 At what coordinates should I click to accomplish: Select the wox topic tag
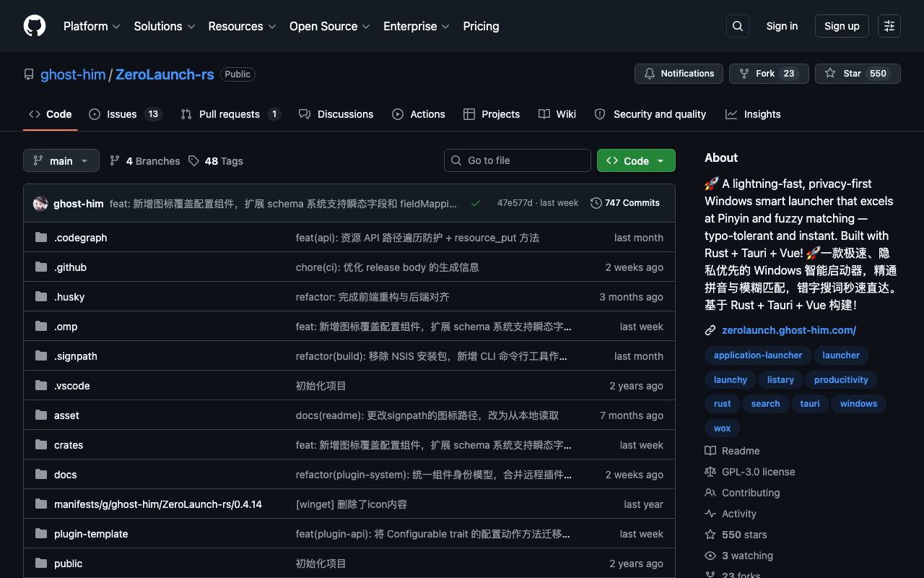722,428
